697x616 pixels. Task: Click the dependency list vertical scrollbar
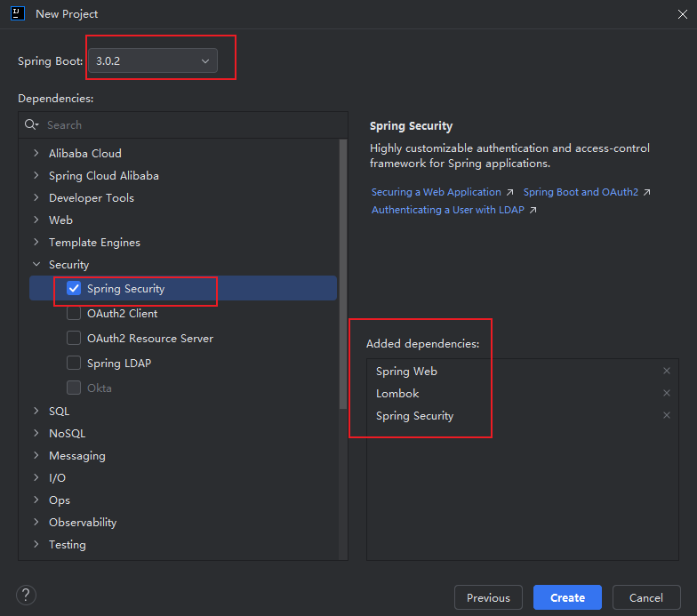[x=343, y=274]
